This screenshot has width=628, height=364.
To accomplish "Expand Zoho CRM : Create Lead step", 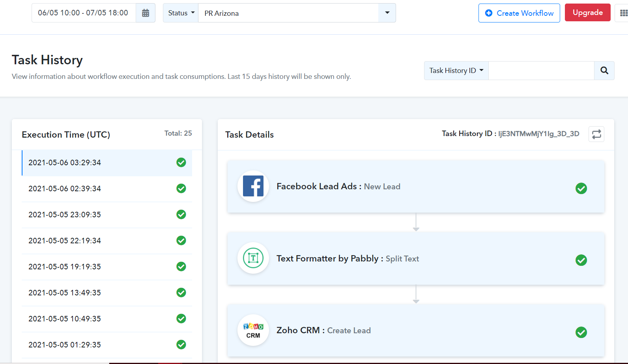I will (416, 330).
